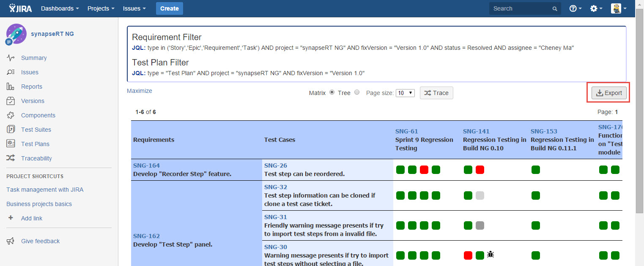Click the bug icon in SNG-30 row
The image size is (644, 266).
click(491, 255)
